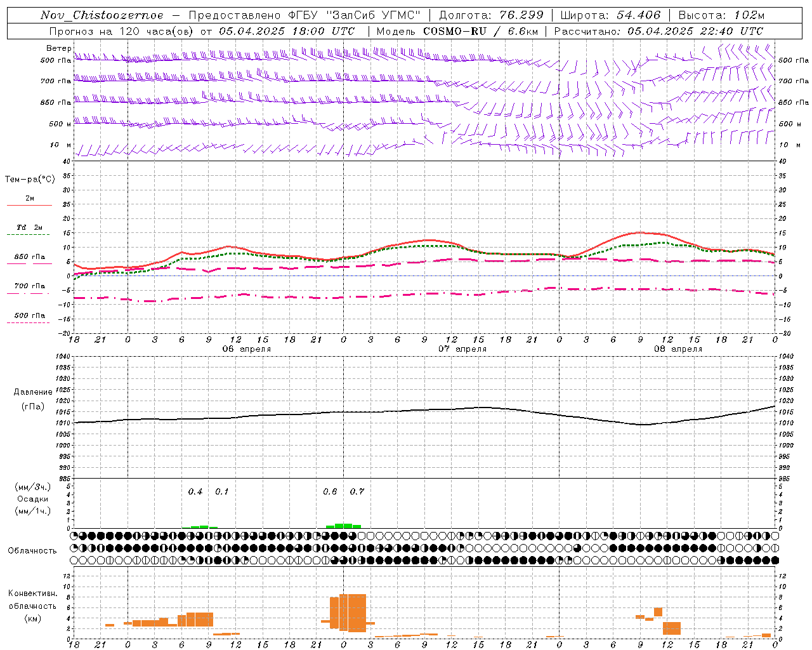The image size is (812, 650).
Task: Click the Тем-ра(°C) temperature label
Action: click(30, 180)
